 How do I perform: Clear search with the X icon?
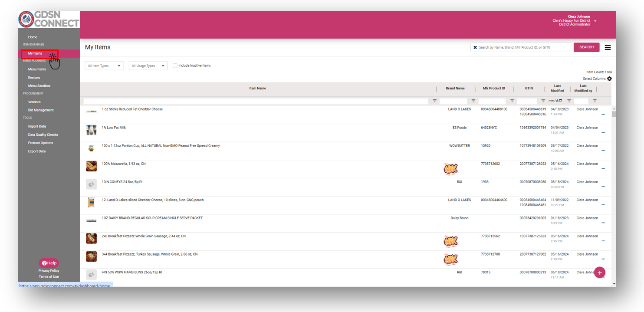(475, 47)
